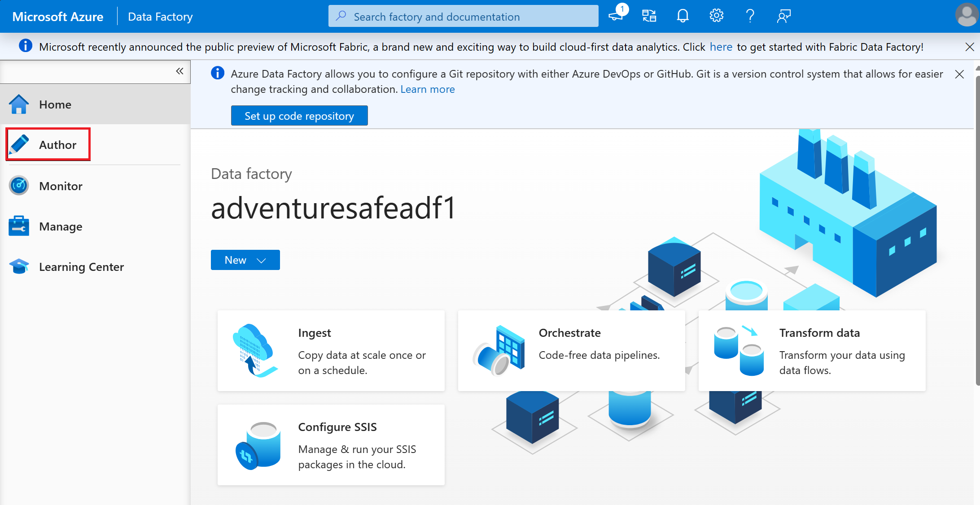Click the Learning Center icon

19,267
